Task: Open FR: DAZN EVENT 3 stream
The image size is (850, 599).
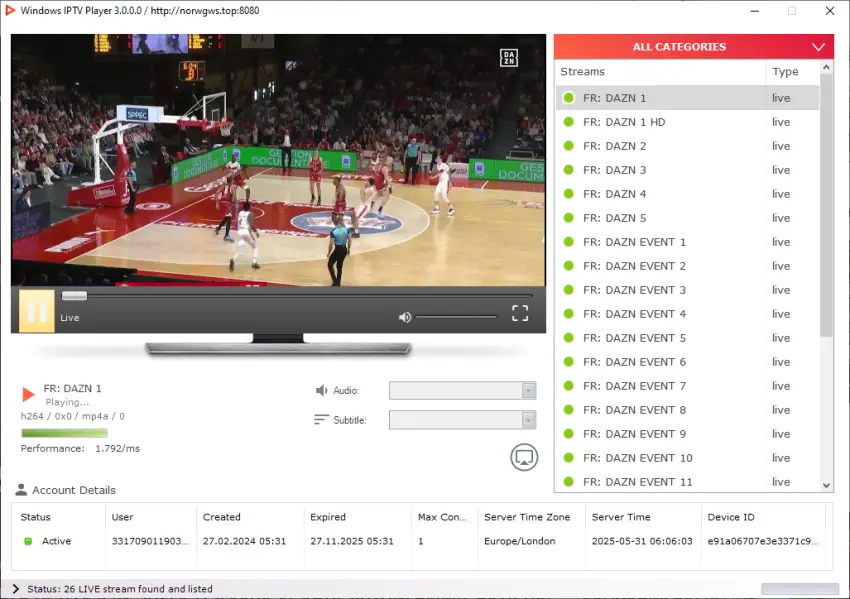Action: pos(687,290)
